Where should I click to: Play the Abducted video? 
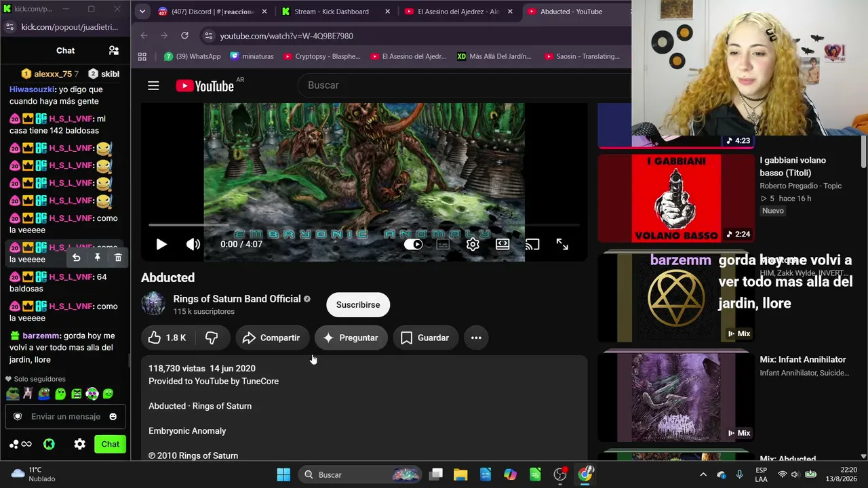(x=161, y=244)
